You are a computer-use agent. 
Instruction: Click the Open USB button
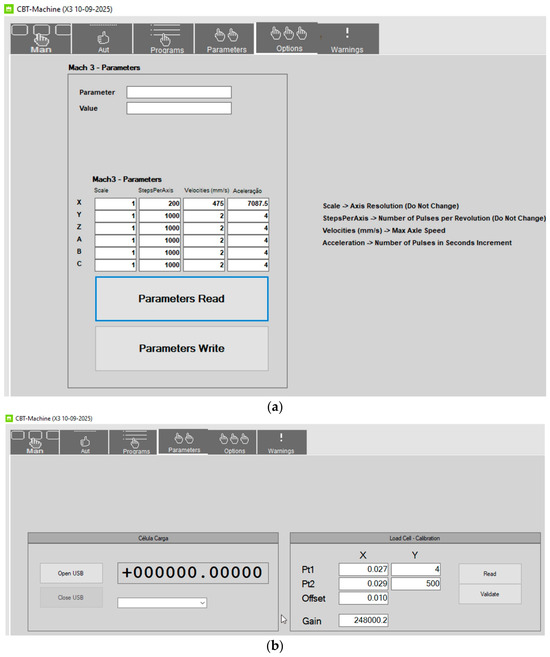pos(71,573)
